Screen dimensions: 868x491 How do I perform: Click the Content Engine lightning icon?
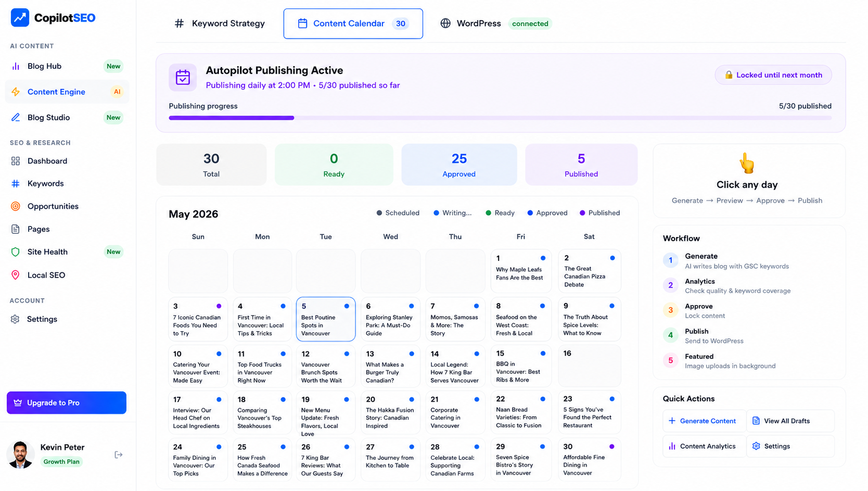click(16, 92)
